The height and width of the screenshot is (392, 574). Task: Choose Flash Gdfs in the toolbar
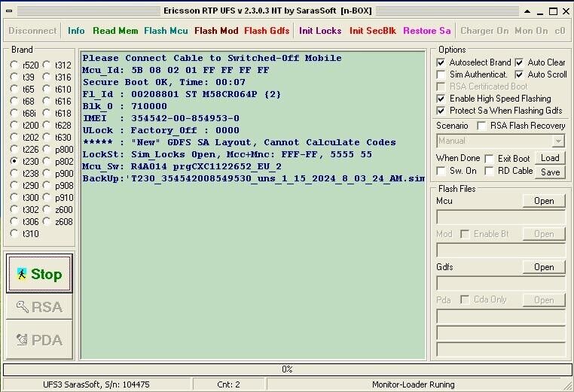(x=267, y=31)
